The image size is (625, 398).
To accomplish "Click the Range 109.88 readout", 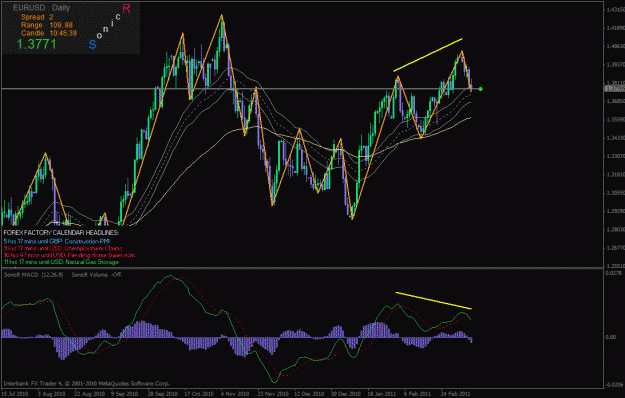I will (47, 25).
